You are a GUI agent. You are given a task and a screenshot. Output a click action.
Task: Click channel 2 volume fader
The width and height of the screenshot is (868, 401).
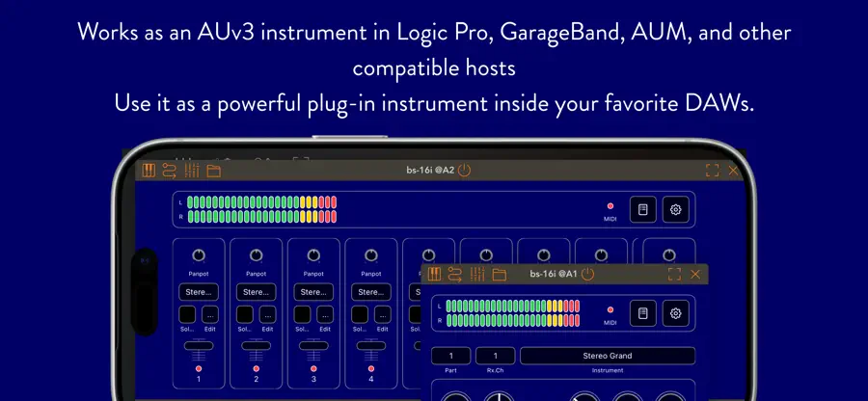point(257,346)
